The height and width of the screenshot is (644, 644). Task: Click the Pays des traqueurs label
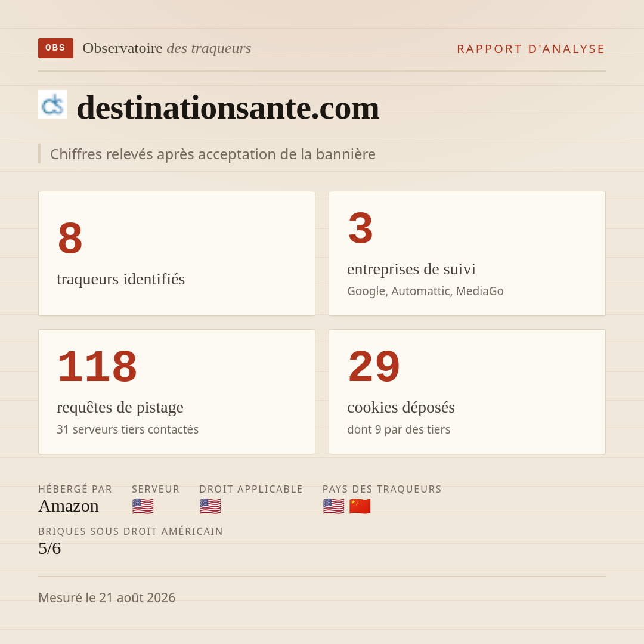coord(382,489)
